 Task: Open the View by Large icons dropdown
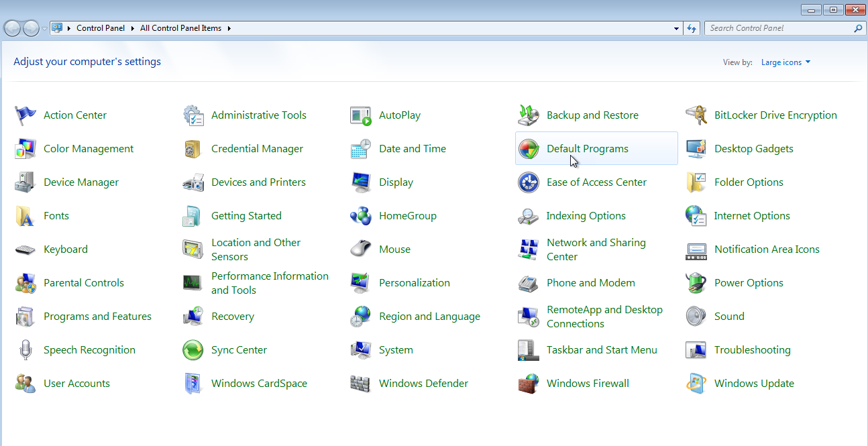[785, 62]
